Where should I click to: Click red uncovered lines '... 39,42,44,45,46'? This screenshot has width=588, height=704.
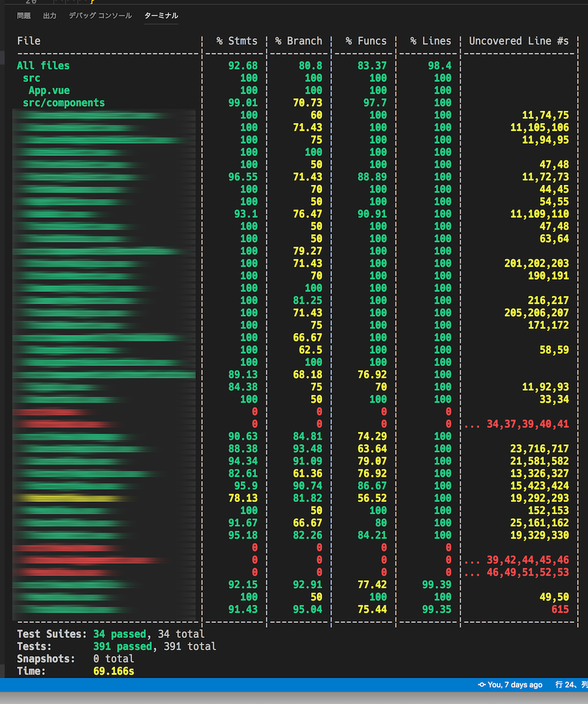pyautogui.click(x=516, y=560)
